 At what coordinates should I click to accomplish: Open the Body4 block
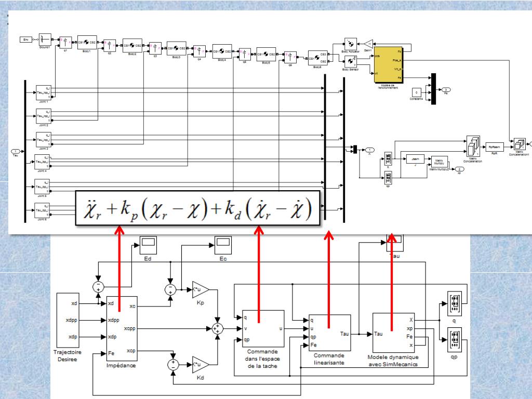click(222, 51)
